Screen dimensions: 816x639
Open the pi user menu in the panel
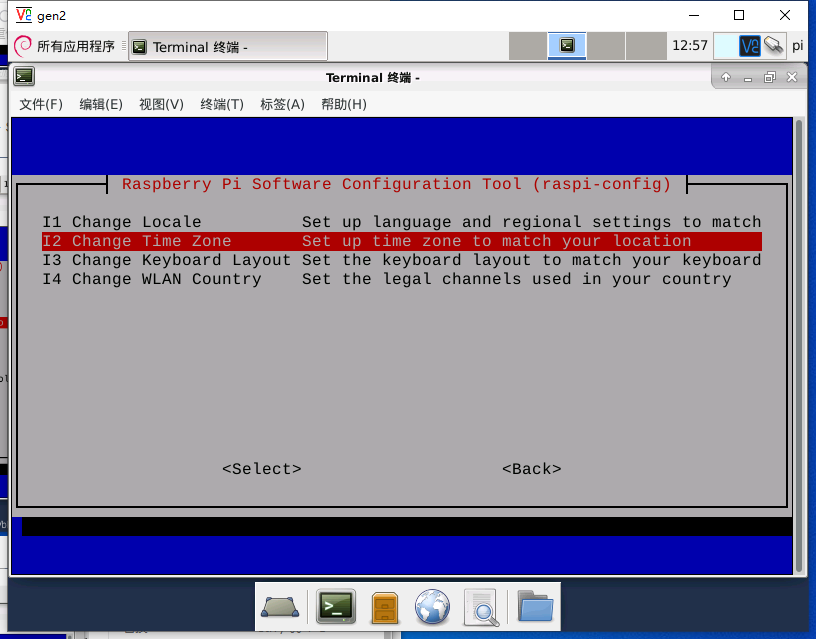point(797,46)
